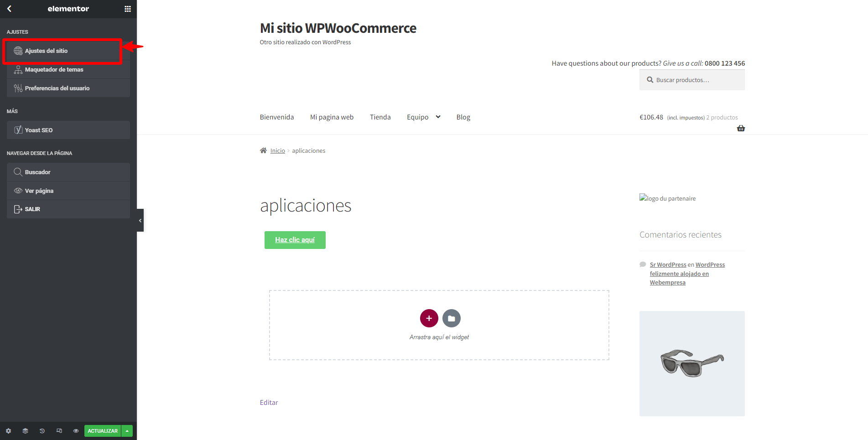Toggle preview changes eye icon

[76, 431]
